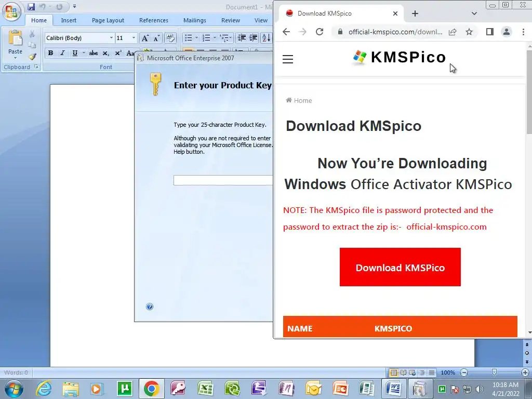Viewport: 532px width, 399px height.
Task: Open the Chrome tab search chevron
Action: click(474, 14)
